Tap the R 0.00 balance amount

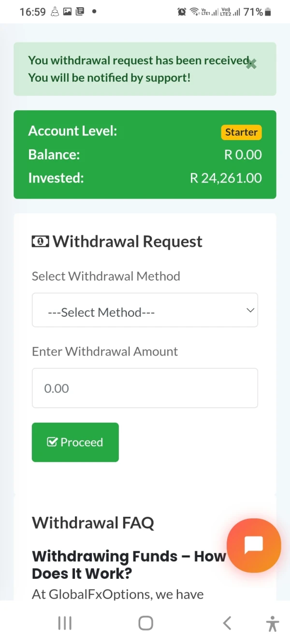243,155
